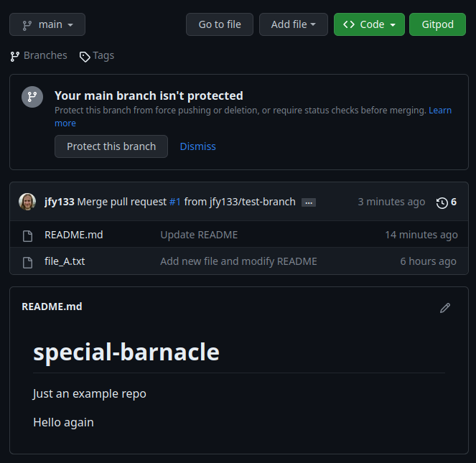Dismiss the branch protection notice

click(x=197, y=146)
